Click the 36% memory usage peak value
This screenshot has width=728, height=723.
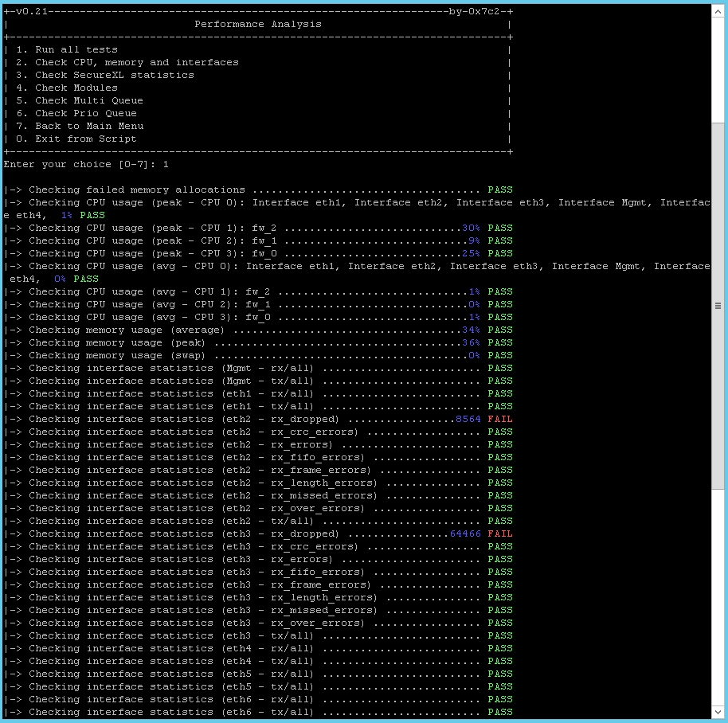click(x=472, y=342)
